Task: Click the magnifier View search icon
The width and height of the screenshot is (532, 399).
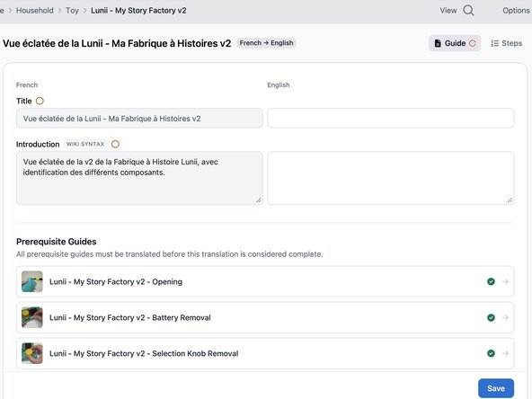Action: (x=468, y=11)
